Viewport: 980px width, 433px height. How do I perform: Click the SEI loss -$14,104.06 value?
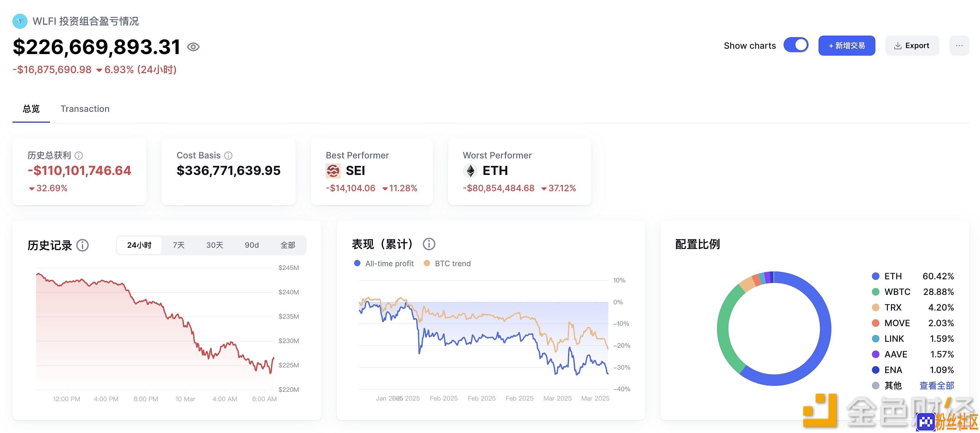coord(350,188)
